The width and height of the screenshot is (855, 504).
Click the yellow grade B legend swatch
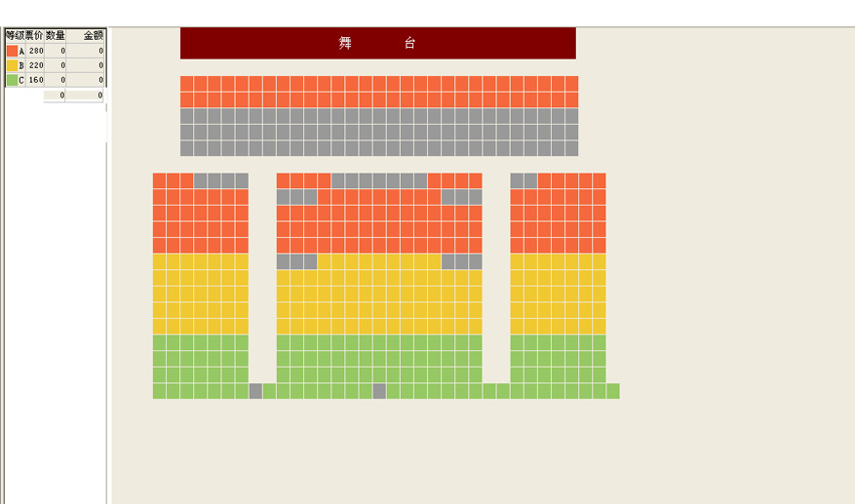[x=12, y=65]
